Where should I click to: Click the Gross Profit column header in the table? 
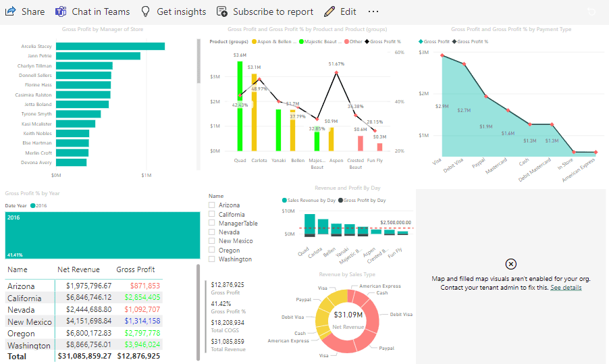pyautogui.click(x=136, y=269)
